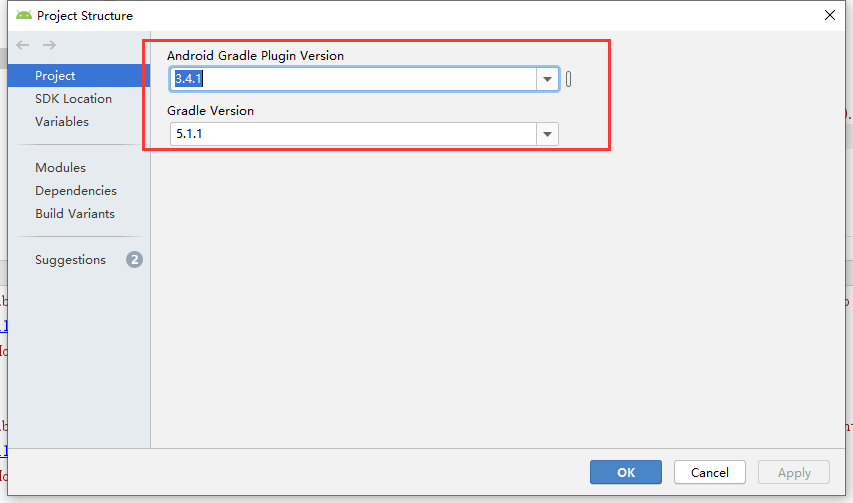This screenshot has height=503, width=853.
Task: Expand Android Gradle Plugin Version dropdown arrow
Action: click(x=547, y=79)
